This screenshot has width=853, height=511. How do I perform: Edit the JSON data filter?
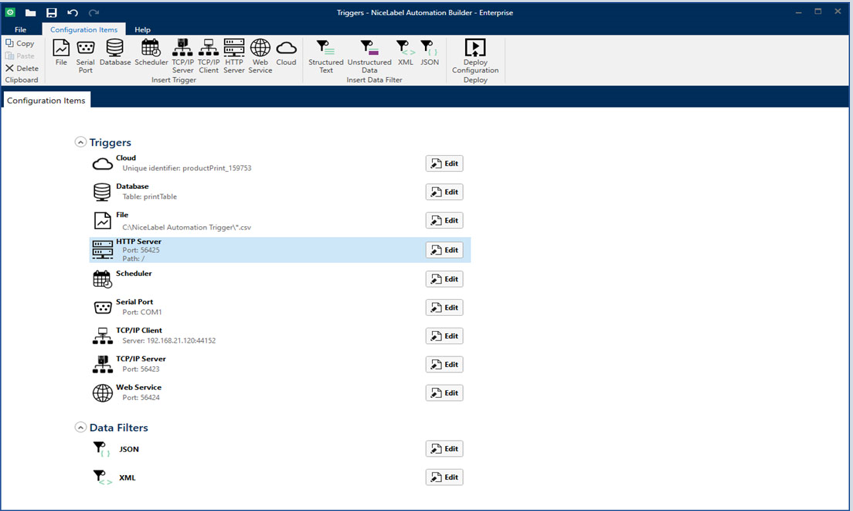tap(444, 448)
